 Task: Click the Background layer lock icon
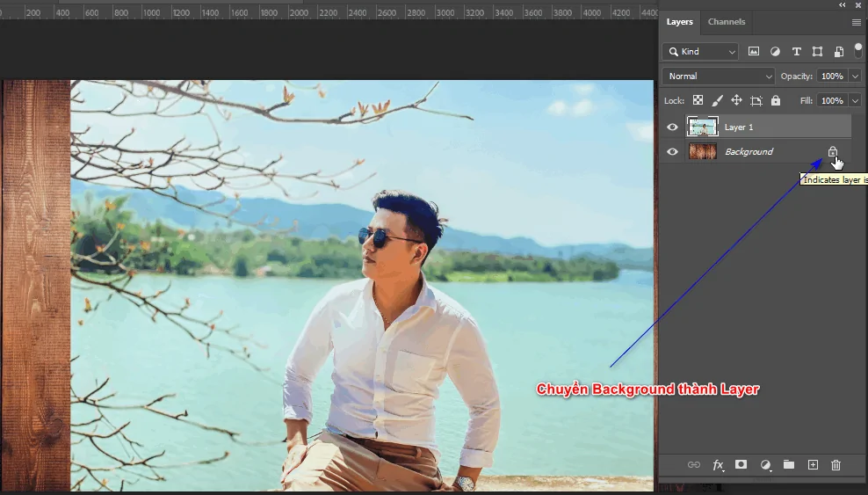coord(832,151)
